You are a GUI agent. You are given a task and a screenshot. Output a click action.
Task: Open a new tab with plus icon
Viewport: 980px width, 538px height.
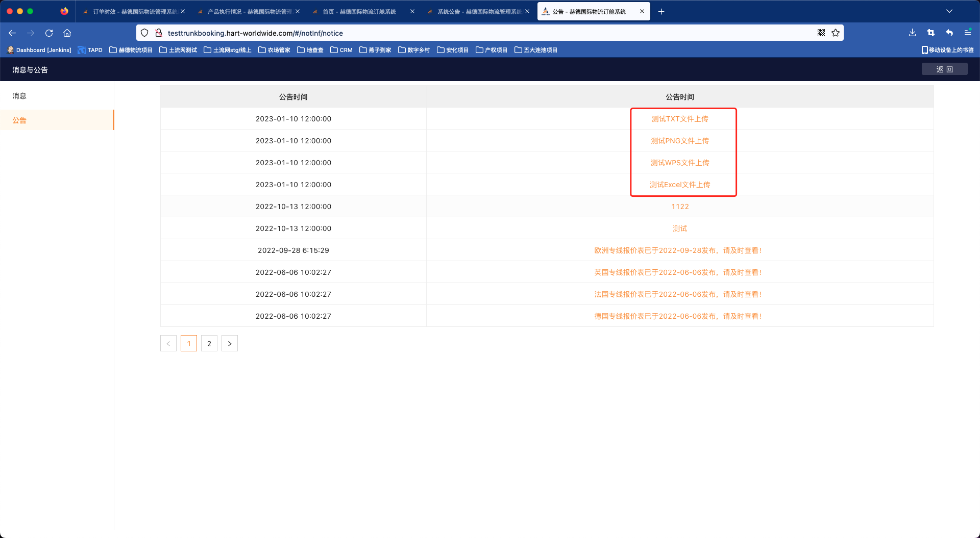(x=661, y=12)
